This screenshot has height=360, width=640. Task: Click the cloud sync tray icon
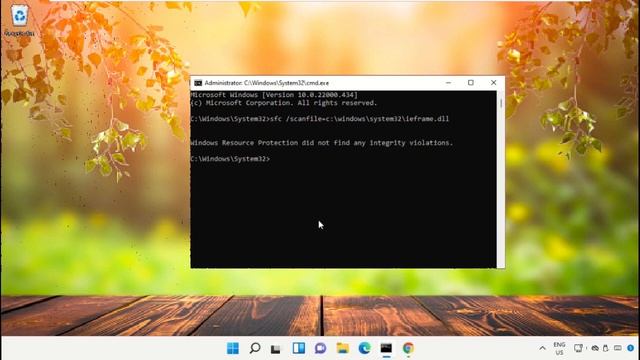point(595,348)
